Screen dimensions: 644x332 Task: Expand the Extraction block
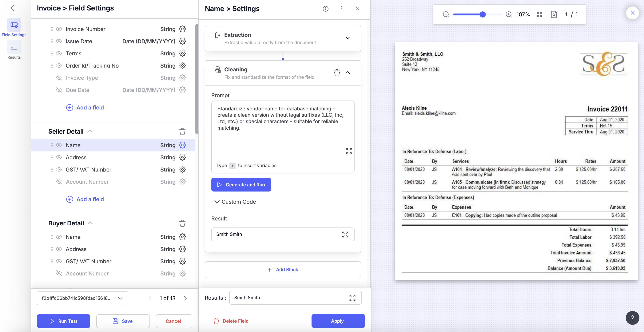(x=348, y=38)
